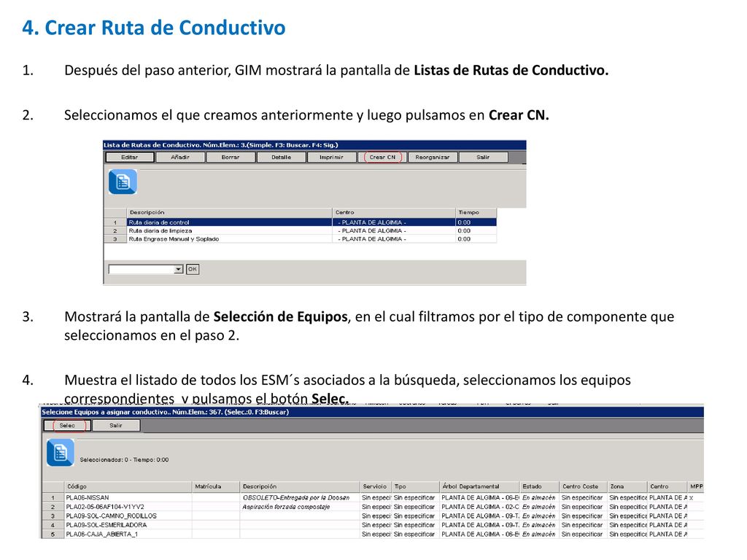Click the Matrícula column header
Screen dimensions: 747x560
[216, 486]
